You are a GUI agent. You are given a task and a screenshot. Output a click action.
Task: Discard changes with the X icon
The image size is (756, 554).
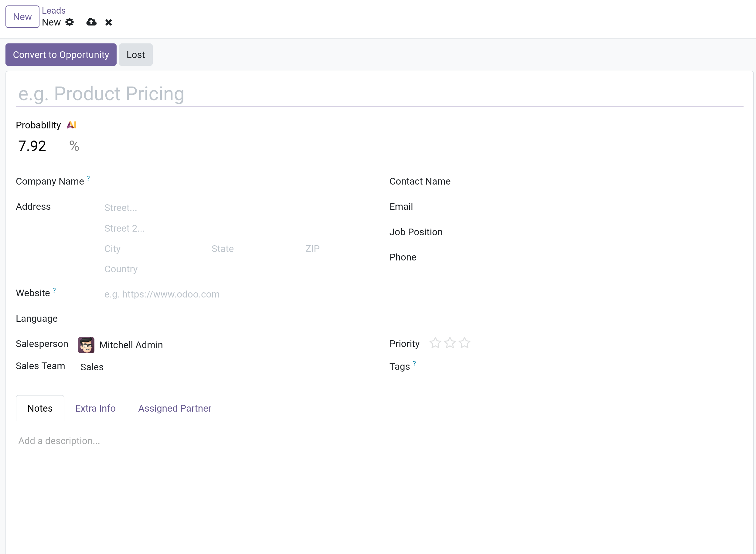[108, 22]
